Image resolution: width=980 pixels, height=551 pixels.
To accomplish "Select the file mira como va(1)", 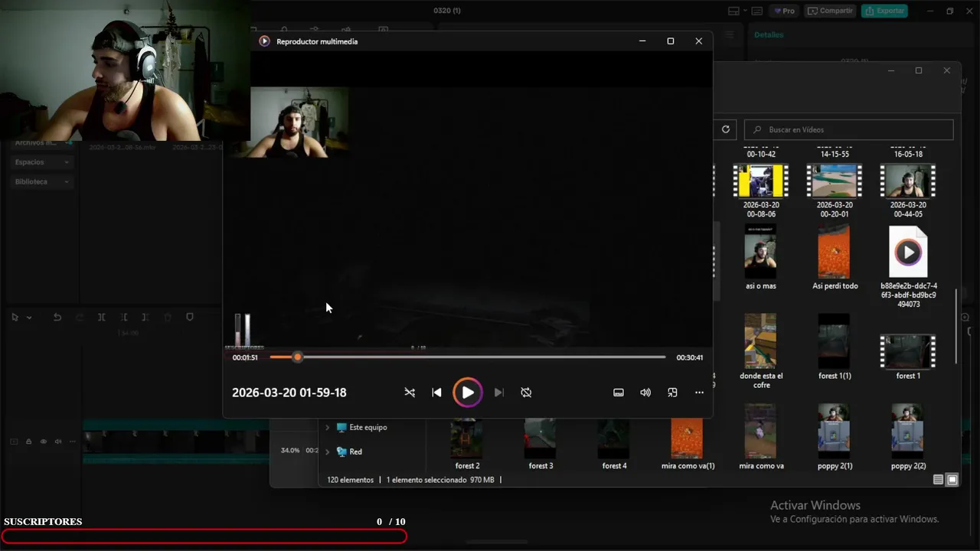I will (688, 445).
